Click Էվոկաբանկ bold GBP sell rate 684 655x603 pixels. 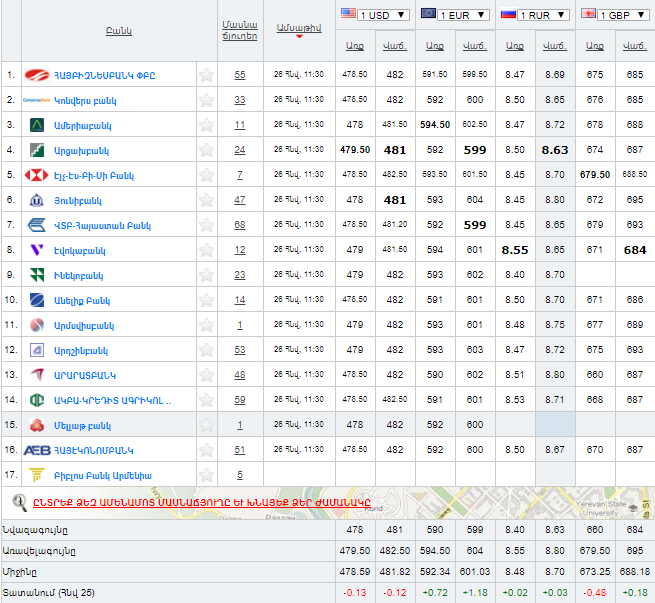click(635, 250)
